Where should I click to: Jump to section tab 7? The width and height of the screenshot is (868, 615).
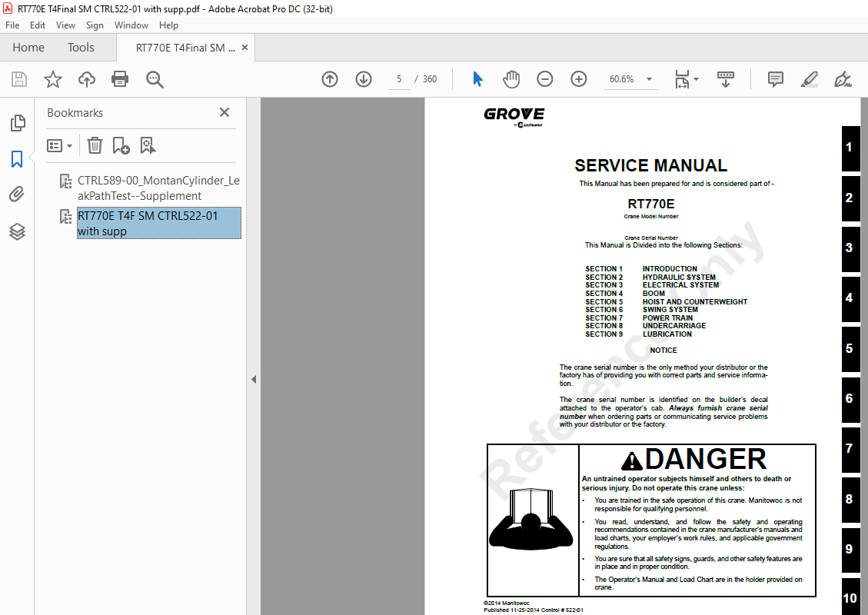point(850,449)
